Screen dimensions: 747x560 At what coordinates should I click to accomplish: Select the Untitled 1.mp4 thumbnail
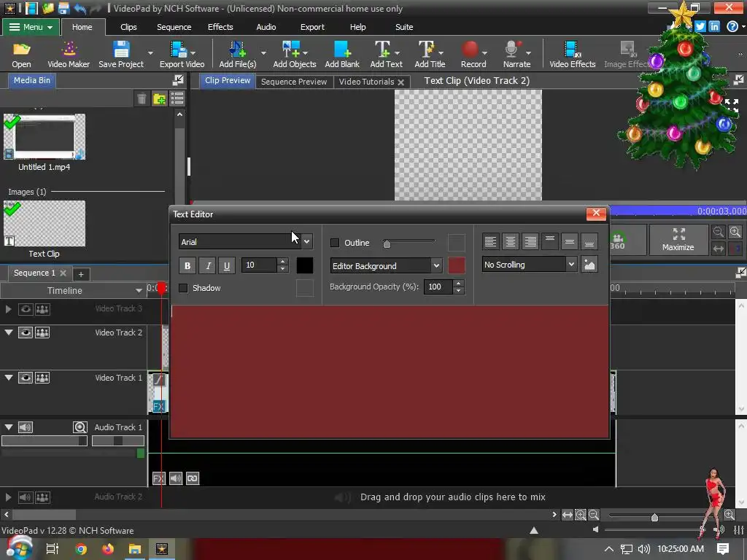click(44, 136)
